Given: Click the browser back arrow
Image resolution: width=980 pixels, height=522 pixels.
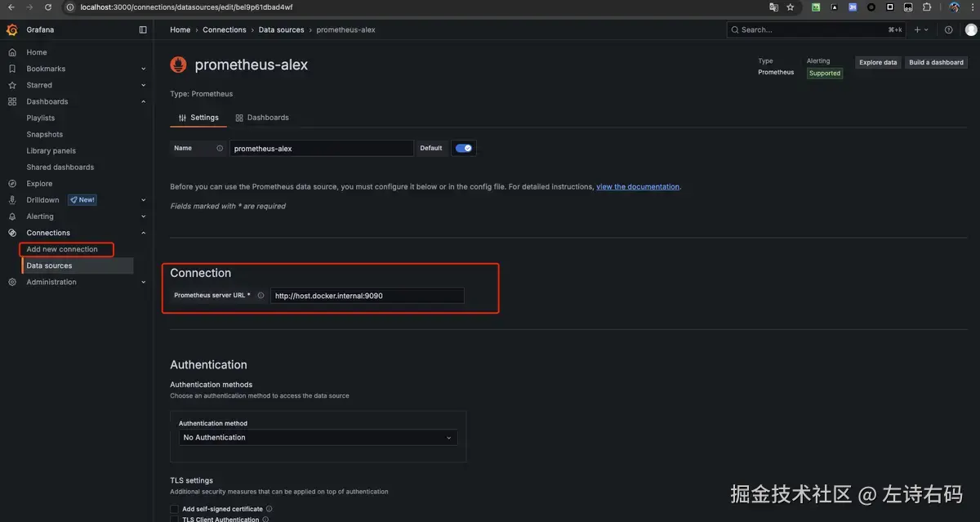Looking at the screenshot, I should [x=11, y=7].
